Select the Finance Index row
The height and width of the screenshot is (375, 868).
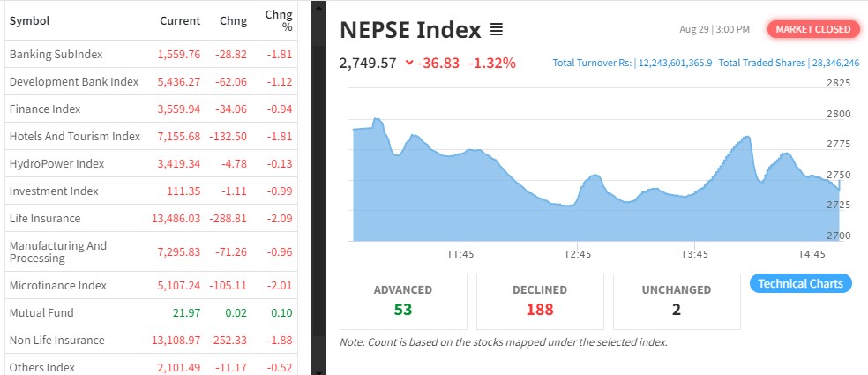point(45,109)
